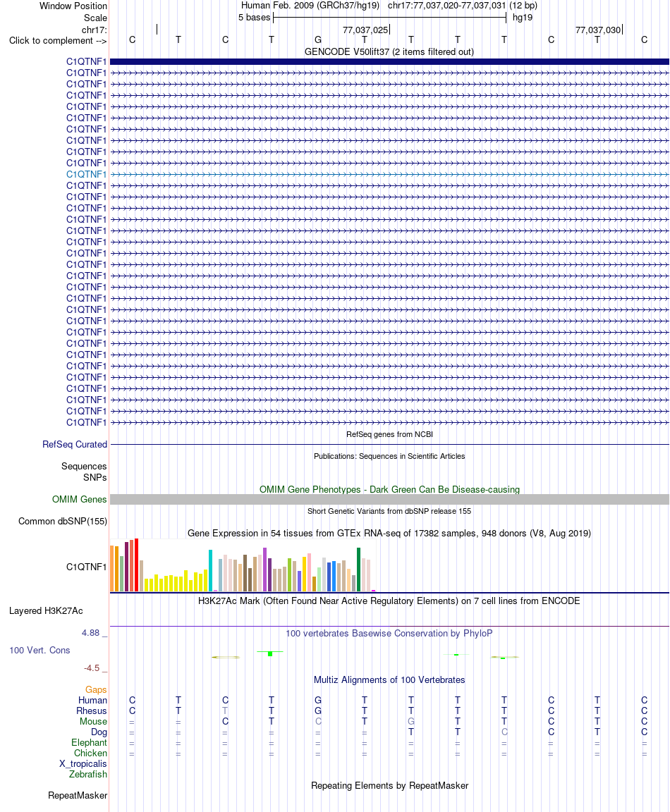Click the hg19 label after the scale bar

(523, 17)
